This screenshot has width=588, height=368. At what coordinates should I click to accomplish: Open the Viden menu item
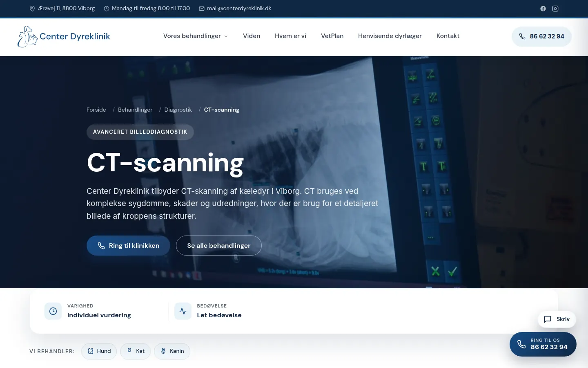[252, 36]
